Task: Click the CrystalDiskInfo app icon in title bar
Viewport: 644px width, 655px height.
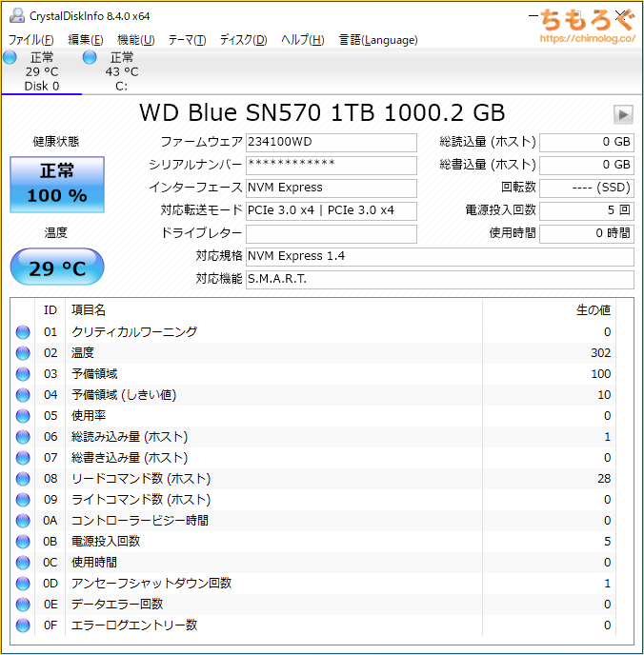Action: point(17,16)
